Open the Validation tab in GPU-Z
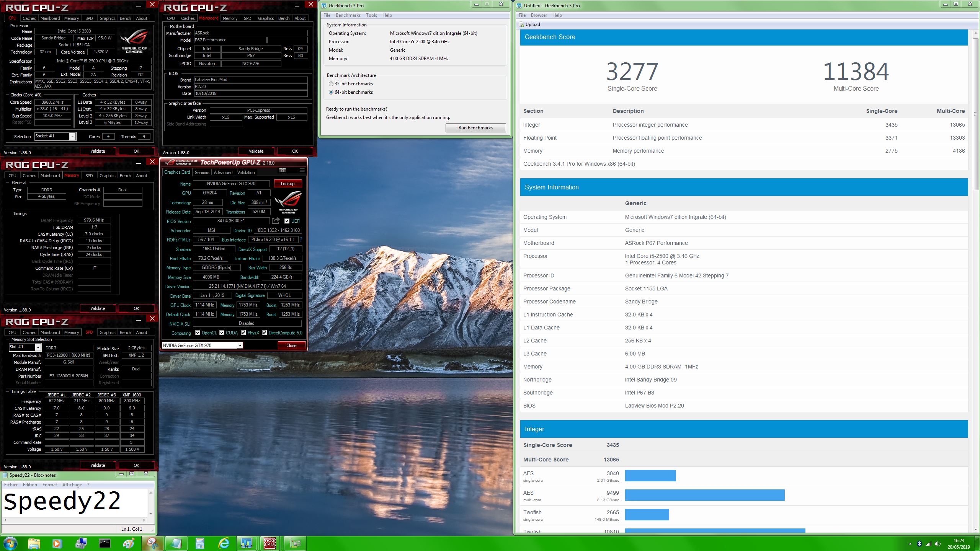The image size is (980, 551). pos(246,173)
